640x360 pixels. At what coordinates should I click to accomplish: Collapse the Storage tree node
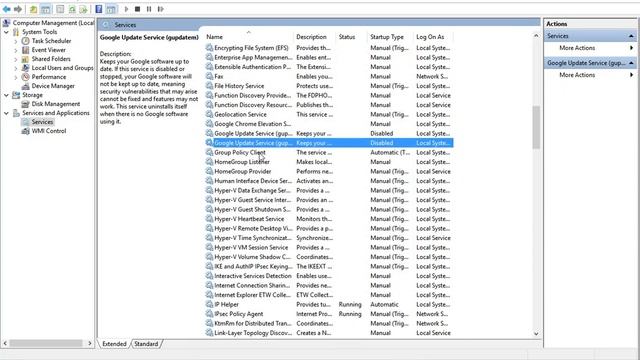[7, 95]
